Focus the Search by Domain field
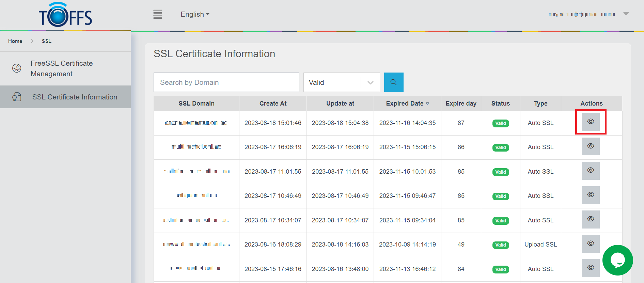The width and height of the screenshot is (644, 283). [226, 82]
